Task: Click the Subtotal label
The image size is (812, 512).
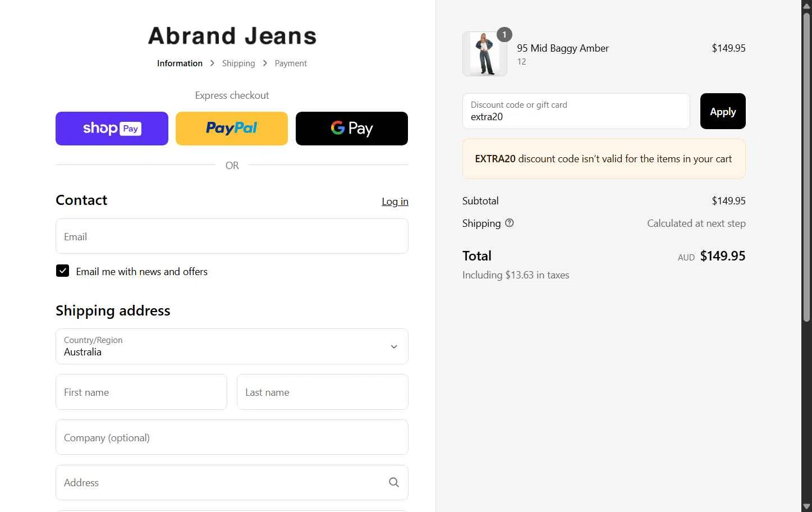Action: (x=480, y=201)
